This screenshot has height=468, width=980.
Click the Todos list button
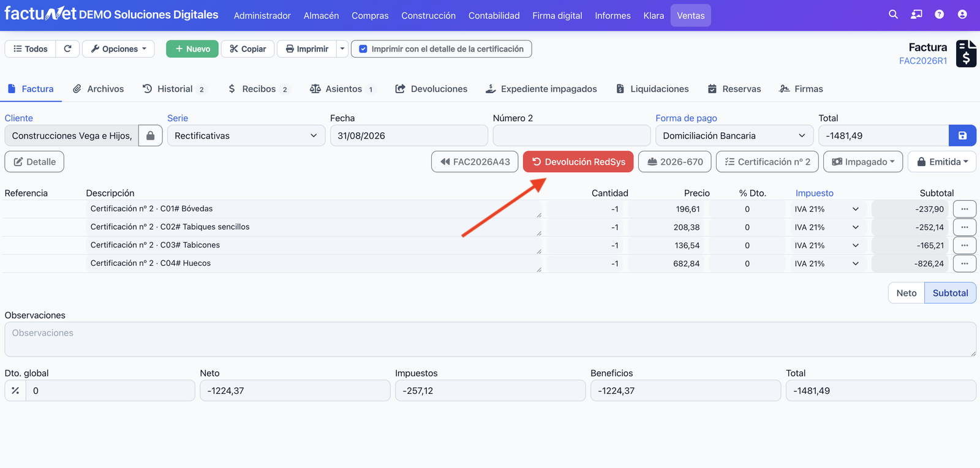(30, 49)
